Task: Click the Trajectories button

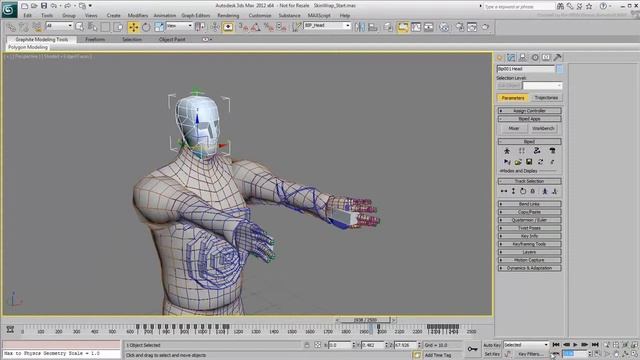Action: 546,98
